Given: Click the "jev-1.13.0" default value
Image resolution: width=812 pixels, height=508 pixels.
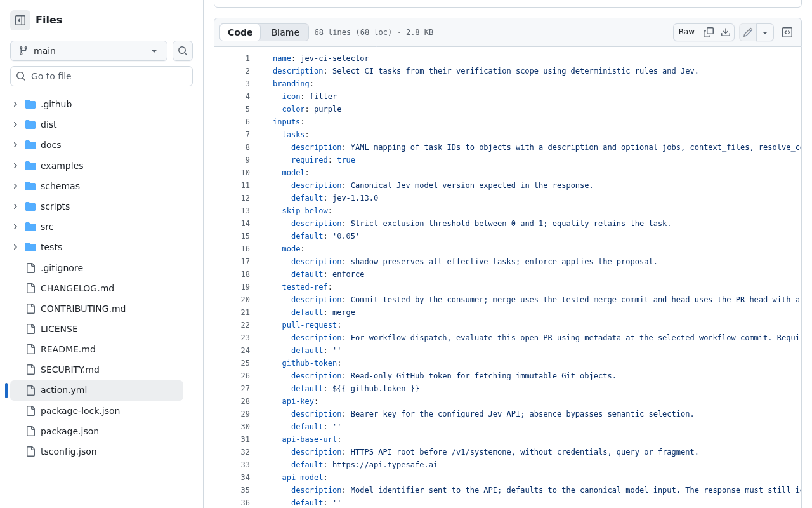Looking at the screenshot, I should point(355,198).
